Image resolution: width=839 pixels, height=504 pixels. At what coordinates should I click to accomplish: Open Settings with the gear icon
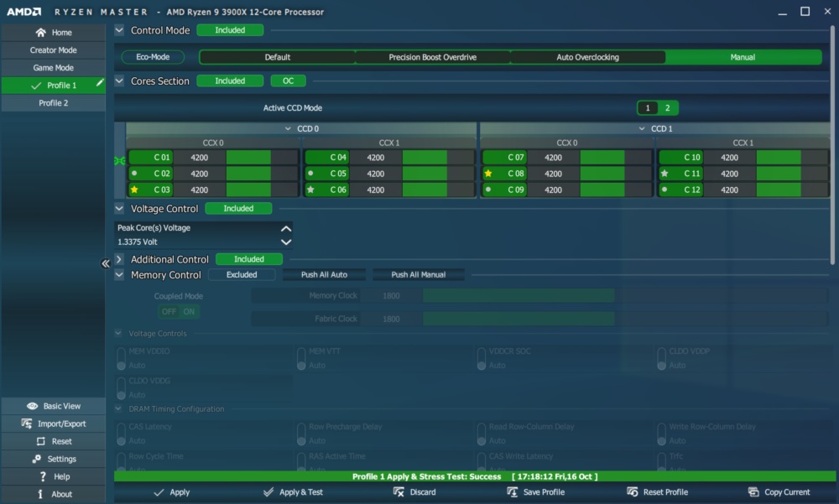(36, 459)
